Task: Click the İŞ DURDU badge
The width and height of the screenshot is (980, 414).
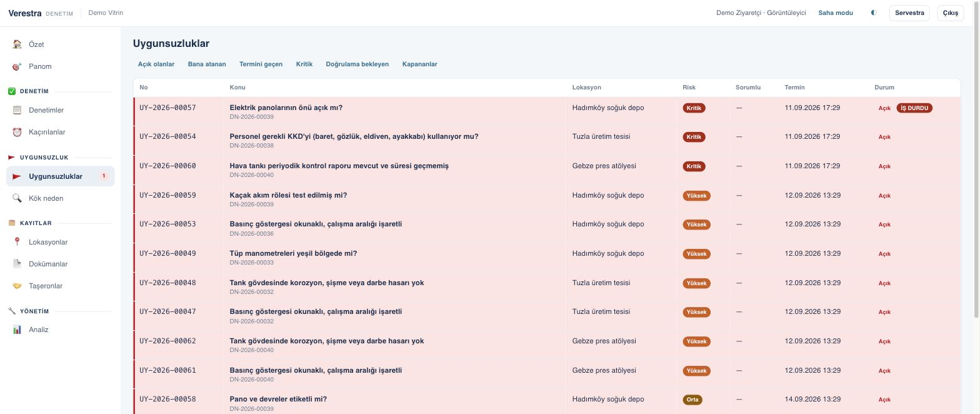Action: tap(914, 108)
